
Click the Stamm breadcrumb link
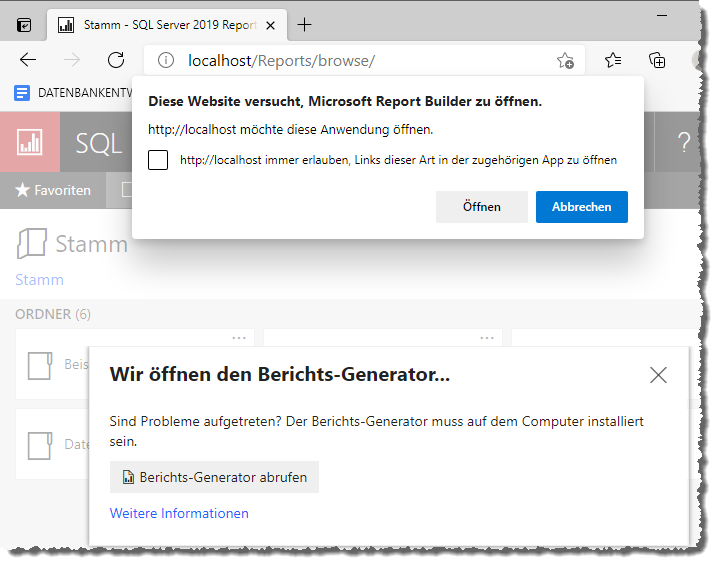[39, 280]
